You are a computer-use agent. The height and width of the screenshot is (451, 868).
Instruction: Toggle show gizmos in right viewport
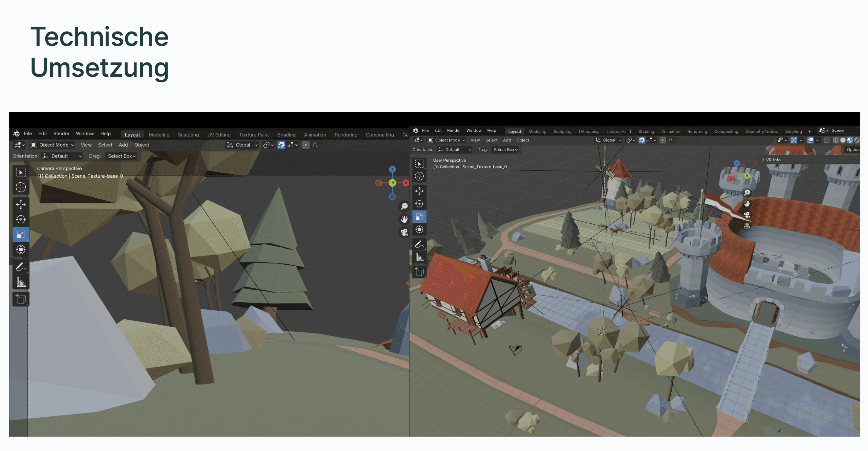click(794, 140)
